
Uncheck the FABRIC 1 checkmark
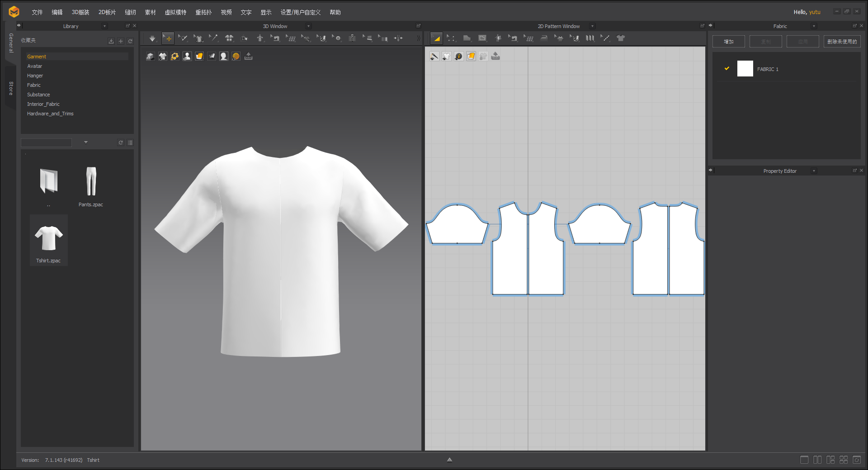click(726, 68)
